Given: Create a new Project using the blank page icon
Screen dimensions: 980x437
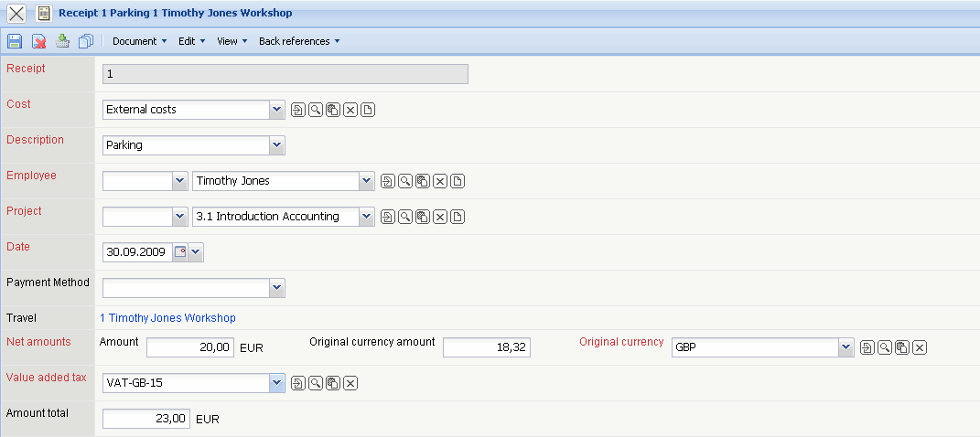Looking at the screenshot, I should pos(458,217).
